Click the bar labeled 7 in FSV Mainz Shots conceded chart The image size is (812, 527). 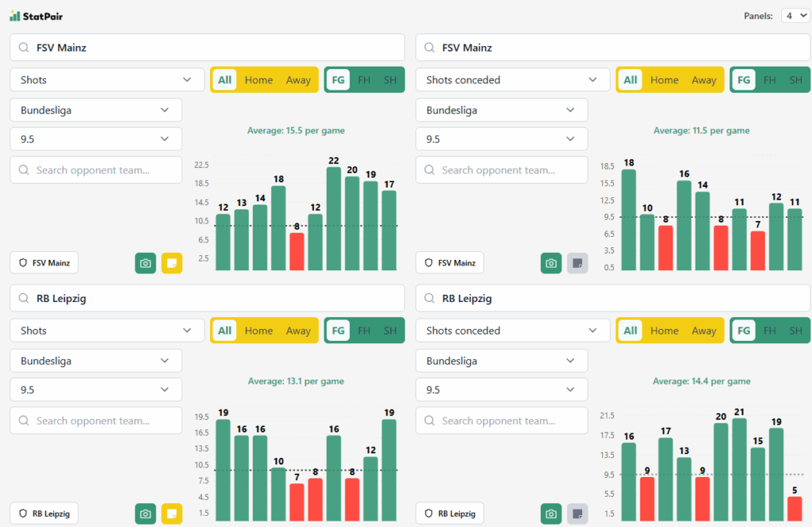(x=757, y=250)
